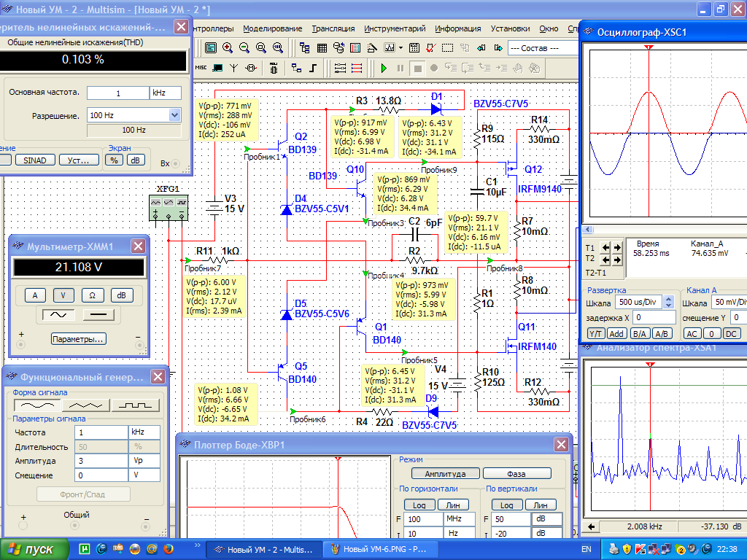747x560 pixels.
Task: Open the spreadsheet view grid icon
Action: click(322, 48)
